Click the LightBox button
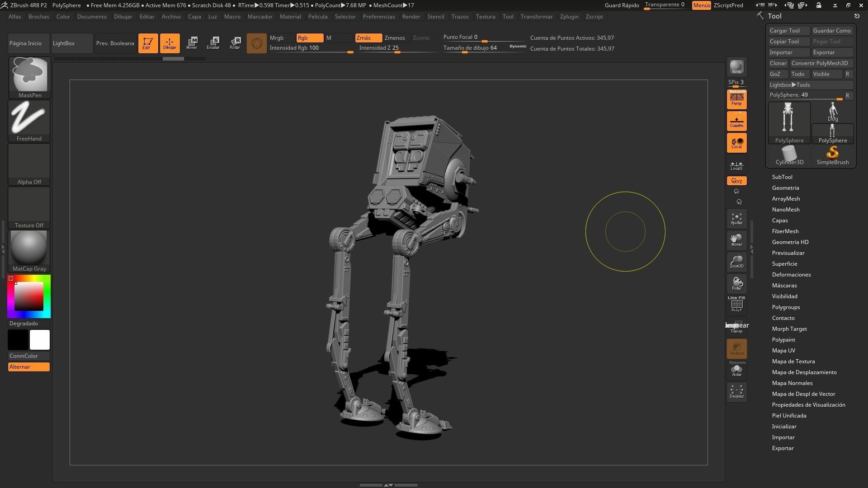This screenshot has height=488, width=868. (72, 43)
